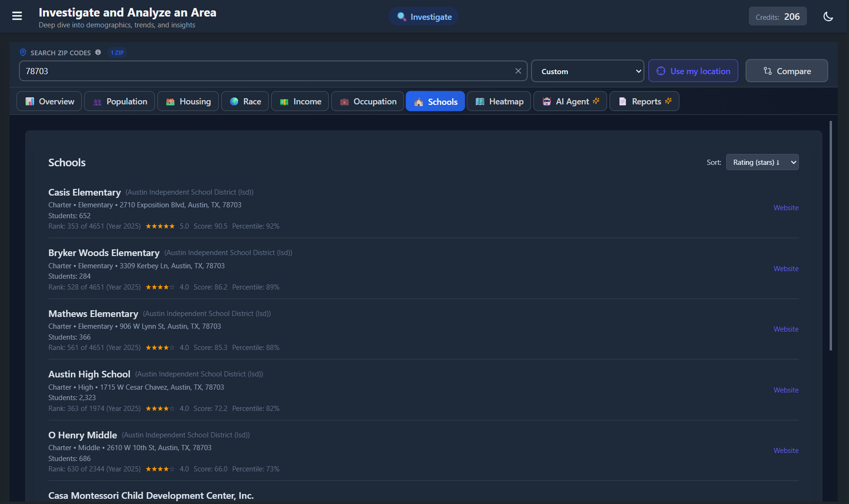Image resolution: width=849 pixels, height=504 pixels.
Task: Expand the Sort by Rating dropdown
Action: (762, 162)
